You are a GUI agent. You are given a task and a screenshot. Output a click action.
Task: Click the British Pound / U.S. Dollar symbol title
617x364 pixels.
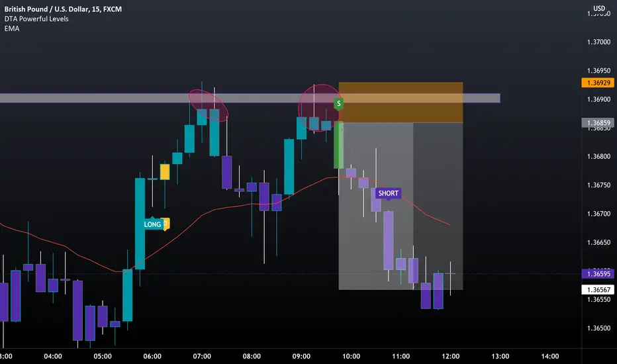tap(63, 9)
